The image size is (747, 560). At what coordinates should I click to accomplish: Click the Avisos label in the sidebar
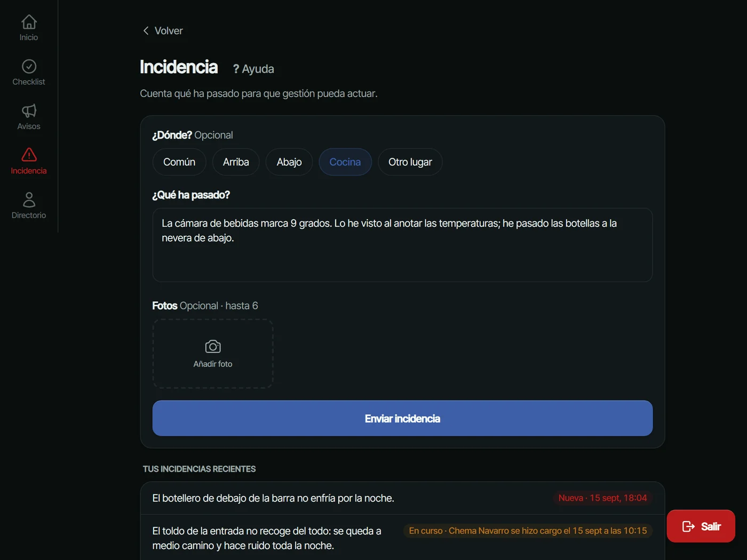29,126
